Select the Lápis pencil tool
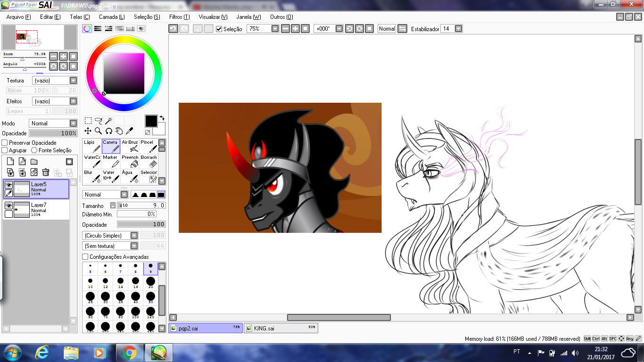The height and width of the screenshot is (362, 644). [92, 146]
